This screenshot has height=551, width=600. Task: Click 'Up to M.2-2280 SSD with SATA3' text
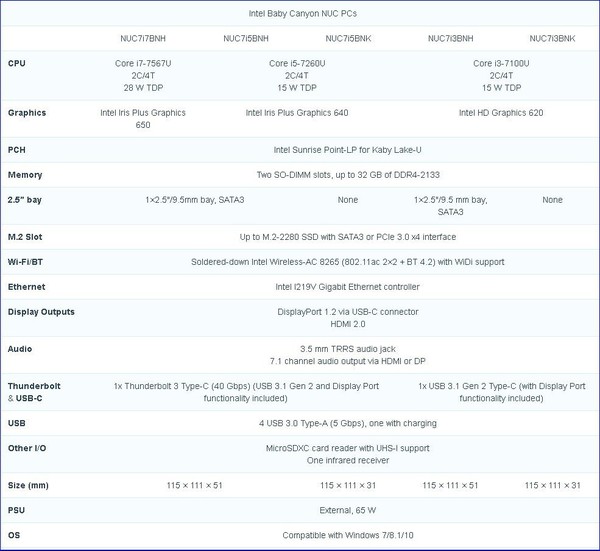coord(302,237)
